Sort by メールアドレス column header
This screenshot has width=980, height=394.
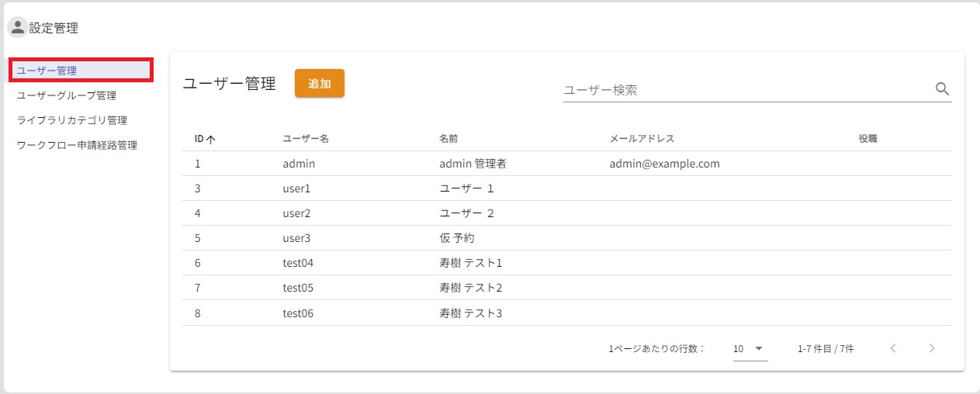(x=642, y=139)
